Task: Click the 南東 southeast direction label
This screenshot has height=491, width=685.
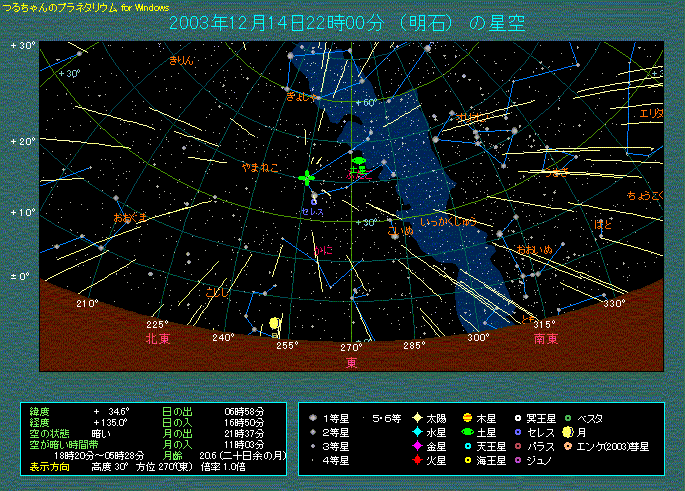Action: pyautogui.click(x=545, y=339)
